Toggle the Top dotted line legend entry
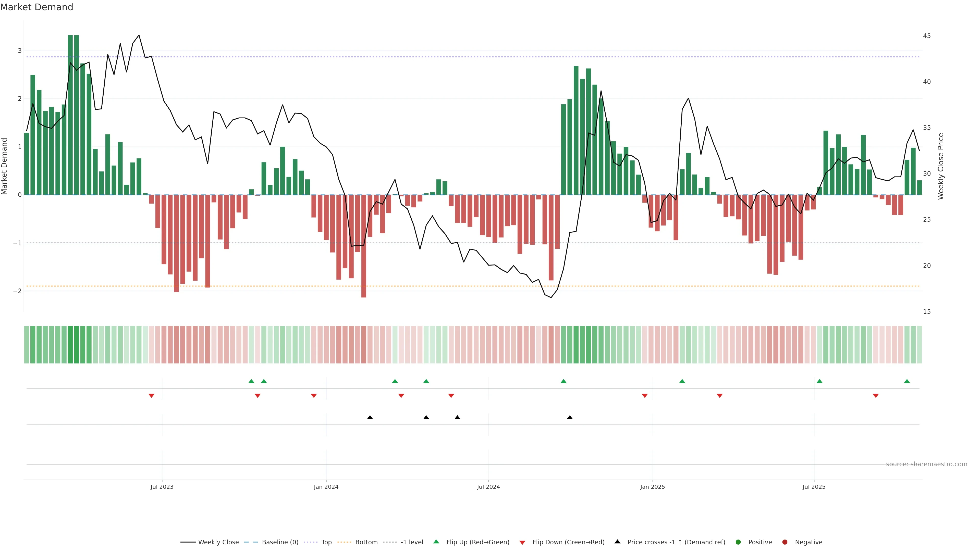980x551 pixels. point(326,542)
